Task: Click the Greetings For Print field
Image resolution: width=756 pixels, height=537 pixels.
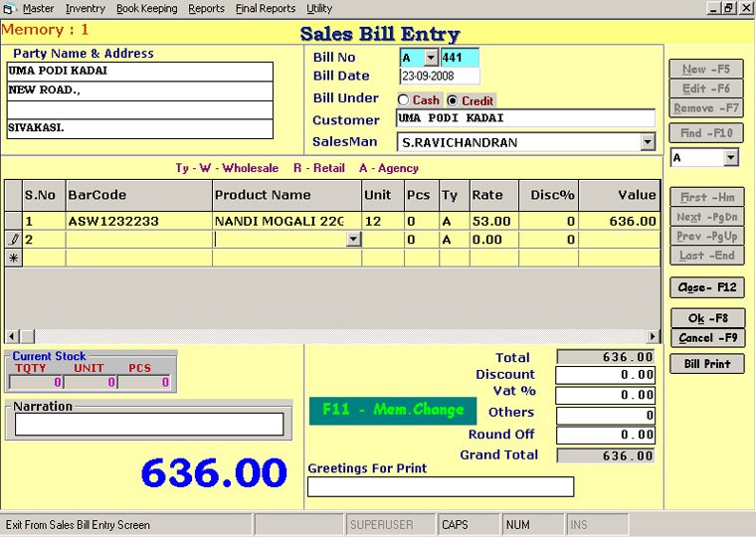Action: [x=440, y=486]
